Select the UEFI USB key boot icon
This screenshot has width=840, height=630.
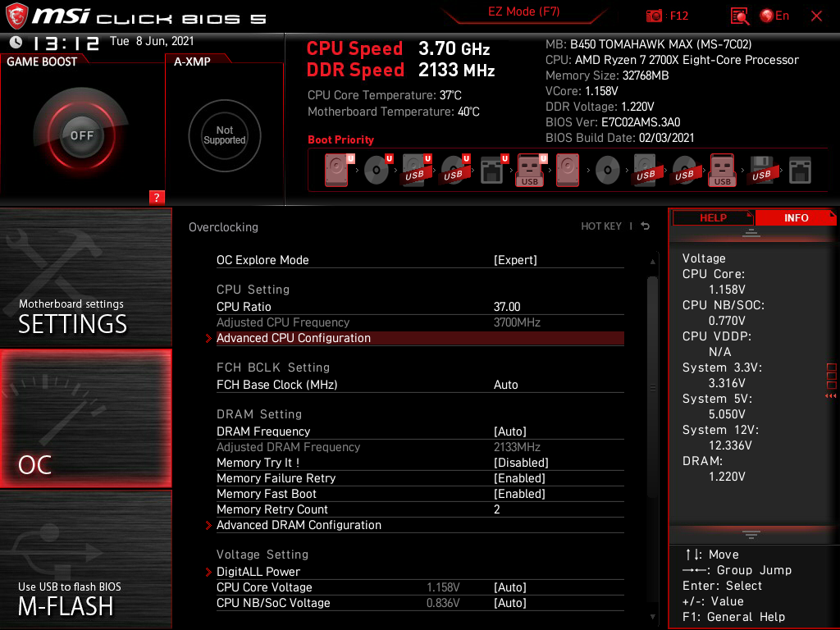coord(531,171)
